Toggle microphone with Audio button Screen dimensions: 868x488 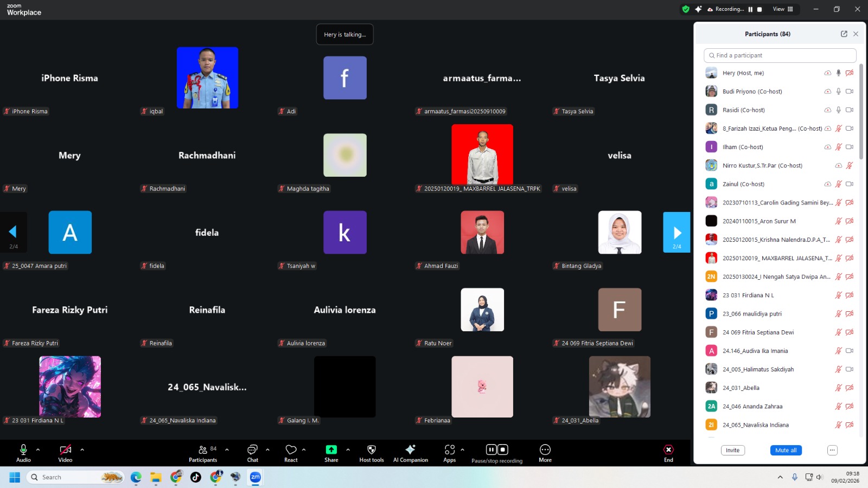[23, 450]
